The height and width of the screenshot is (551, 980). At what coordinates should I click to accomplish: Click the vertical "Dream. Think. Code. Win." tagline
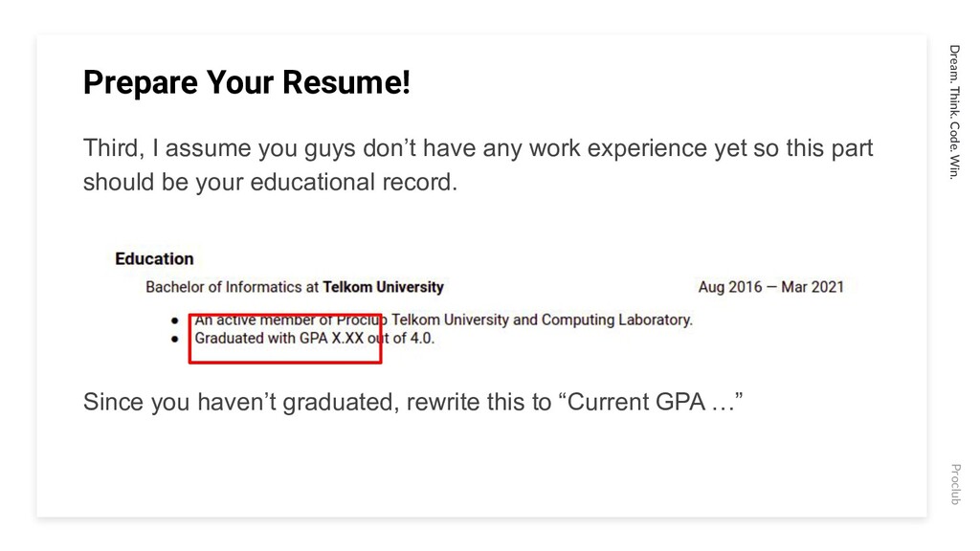tap(954, 112)
